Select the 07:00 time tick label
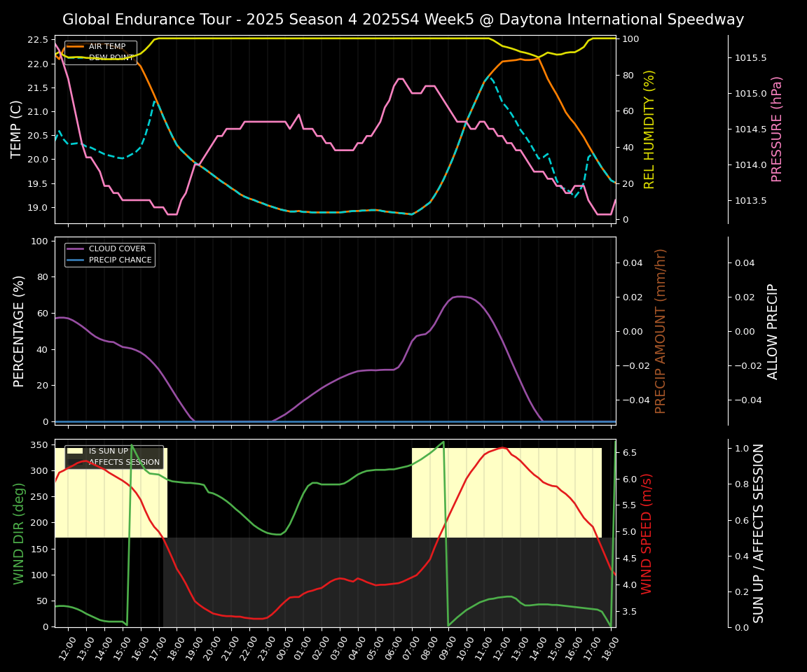The width and height of the screenshot is (807, 672). 413,647
